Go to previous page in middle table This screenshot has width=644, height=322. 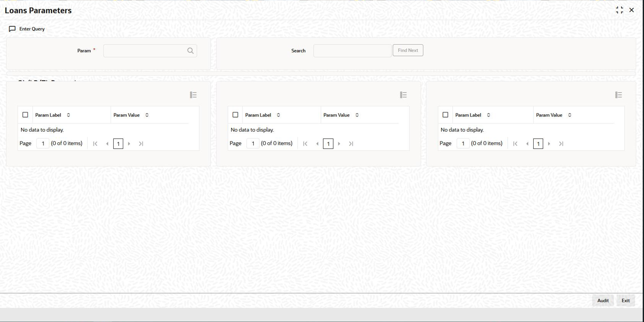(317, 144)
